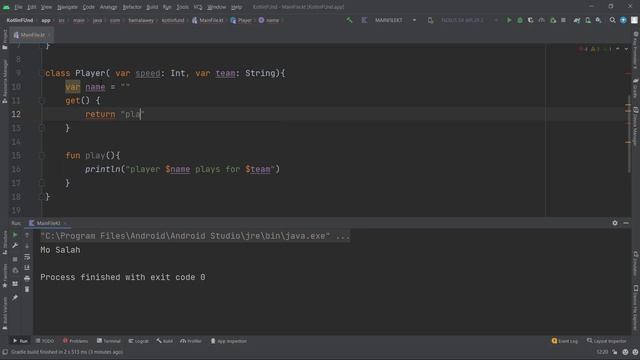Image resolution: width=640 pixels, height=360 pixels.
Task: Launch the profiler icon in toolbar
Action: [x=542, y=20]
